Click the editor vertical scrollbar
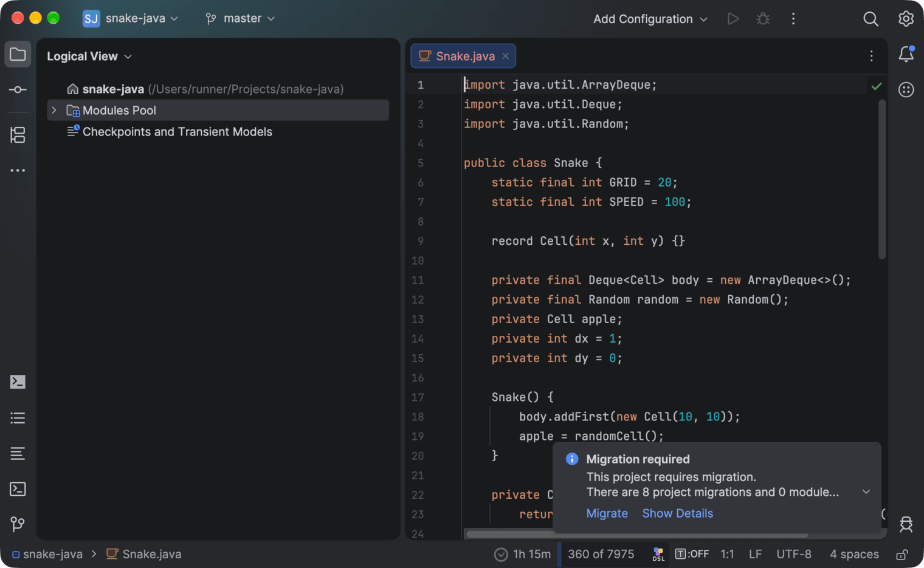This screenshot has height=568, width=924. point(882,179)
